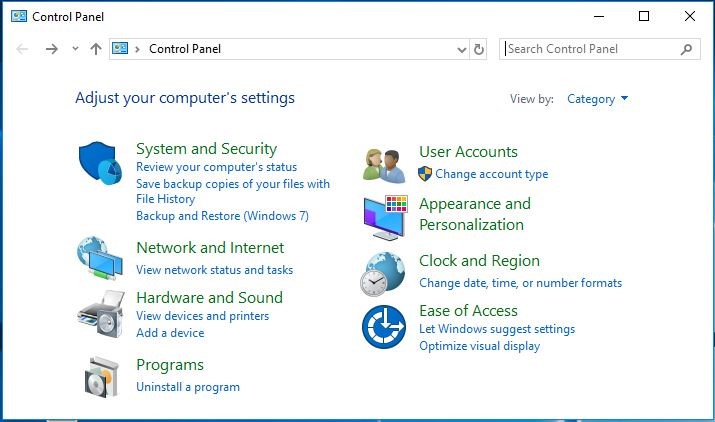Click the Network and Internet globe icon
Viewport: 715px width, 422px height.
(x=101, y=259)
